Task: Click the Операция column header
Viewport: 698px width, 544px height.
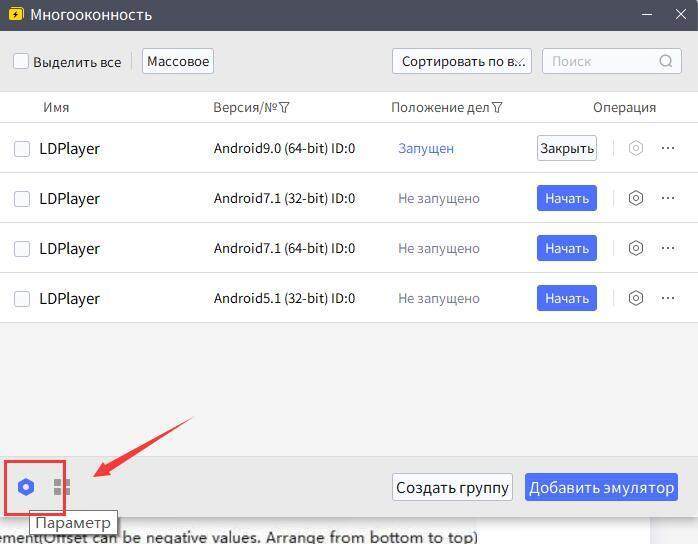Action: click(624, 107)
